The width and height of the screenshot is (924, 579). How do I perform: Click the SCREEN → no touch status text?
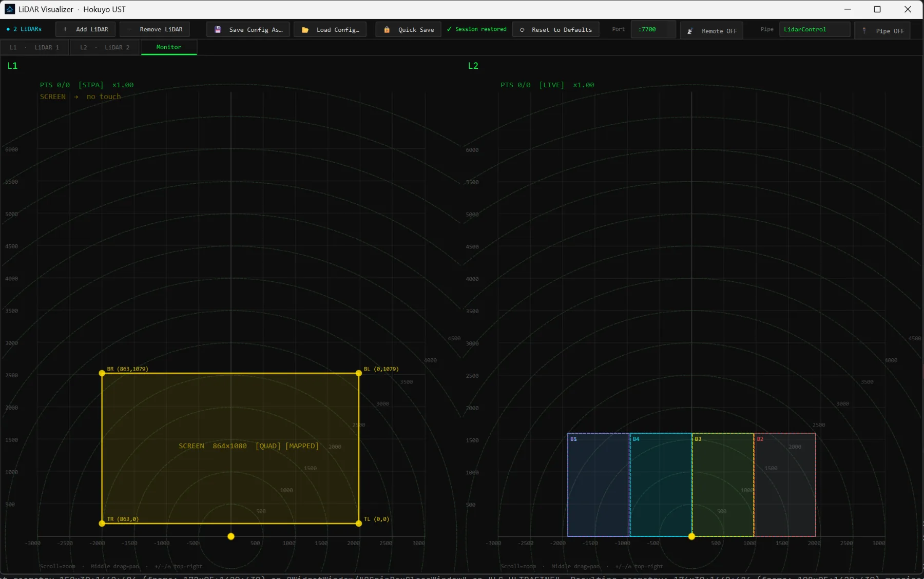coord(81,96)
